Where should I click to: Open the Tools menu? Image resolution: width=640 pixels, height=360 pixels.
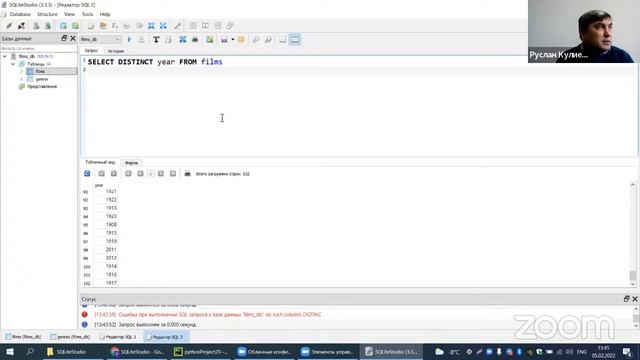coord(87,14)
